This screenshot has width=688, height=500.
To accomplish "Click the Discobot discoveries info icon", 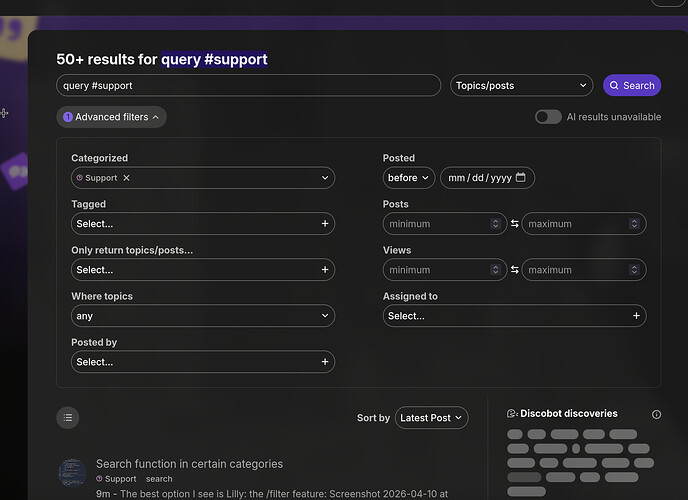I will pyautogui.click(x=656, y=414).
